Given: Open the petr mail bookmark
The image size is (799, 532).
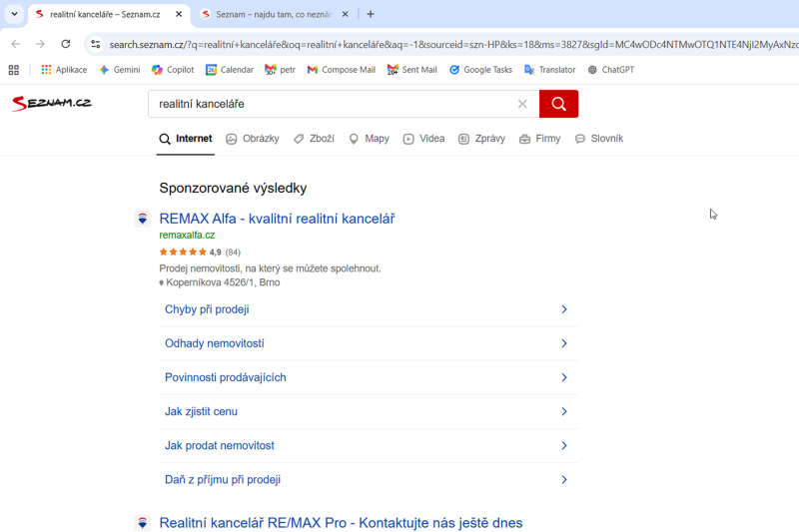Looking at the screenshot, I should pos(280,70).
